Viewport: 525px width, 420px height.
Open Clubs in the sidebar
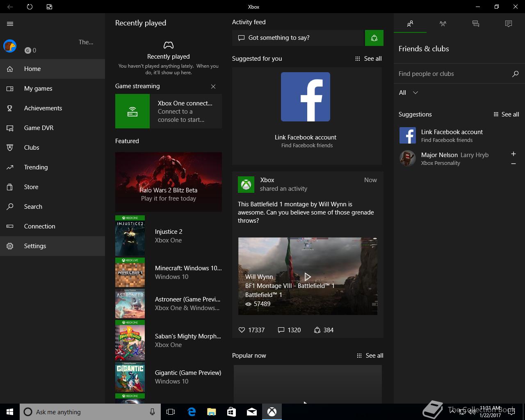point(52,148)
